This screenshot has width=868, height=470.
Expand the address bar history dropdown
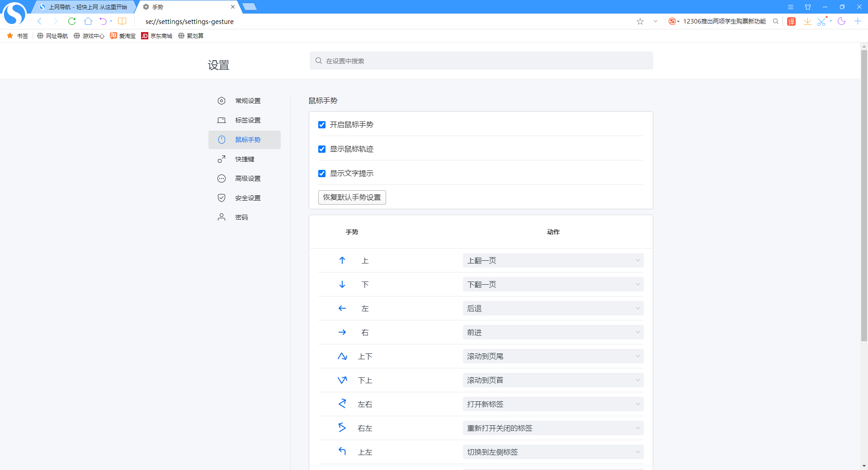[656, 21]
